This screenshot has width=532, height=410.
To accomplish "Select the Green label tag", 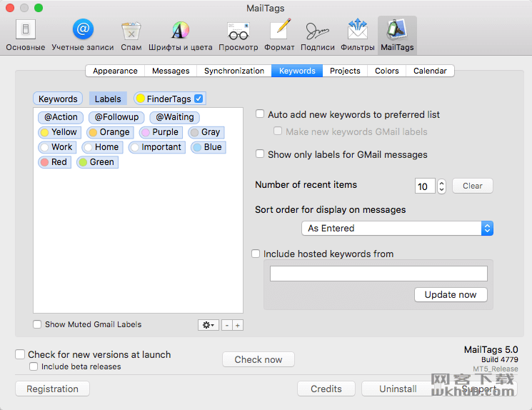I will click(x=98, y=162).
